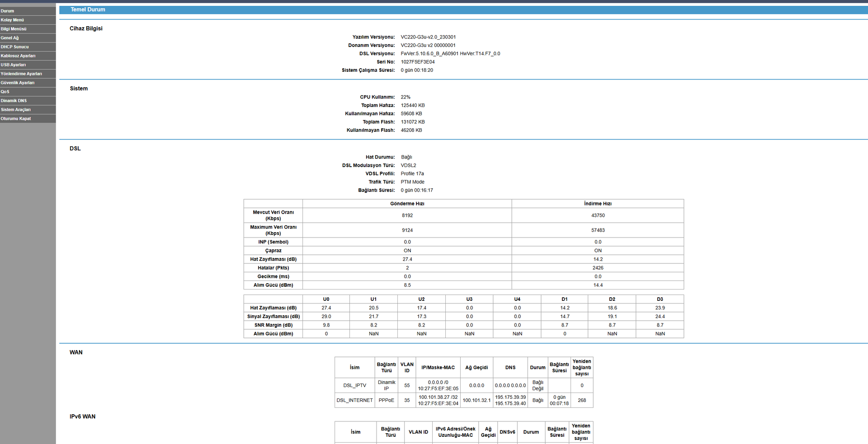Click VDSL profile Profile 17a
Viewport: 868px width, 444px height.
[412, 173]
